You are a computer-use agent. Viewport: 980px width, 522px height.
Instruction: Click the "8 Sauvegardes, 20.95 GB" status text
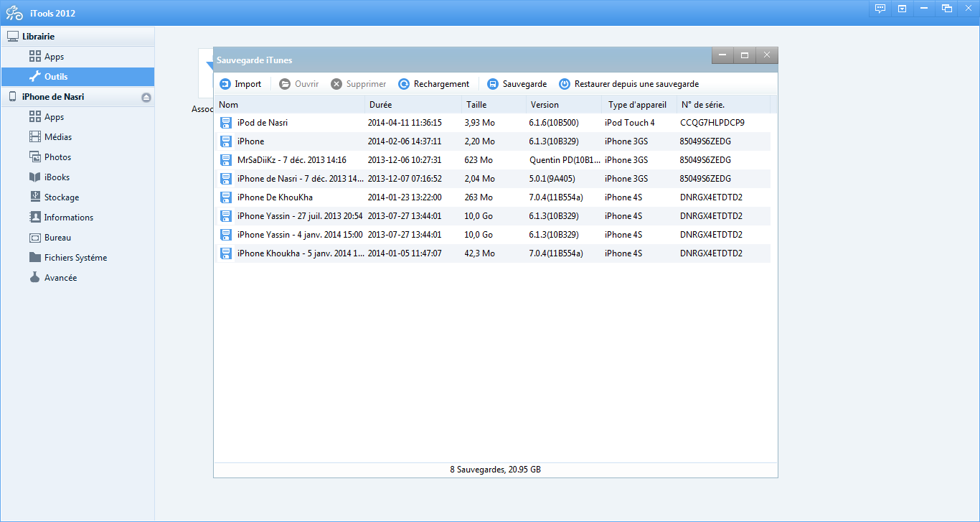[x=496, y=470]
